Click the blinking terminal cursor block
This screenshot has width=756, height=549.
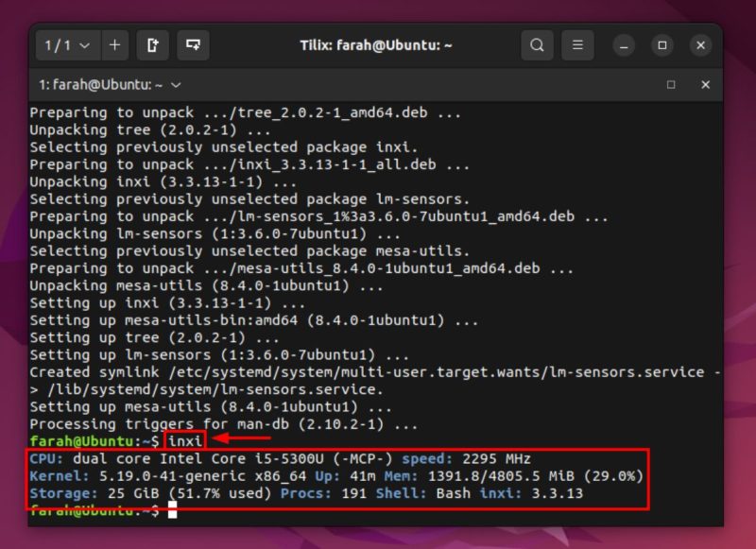point(173,510)
